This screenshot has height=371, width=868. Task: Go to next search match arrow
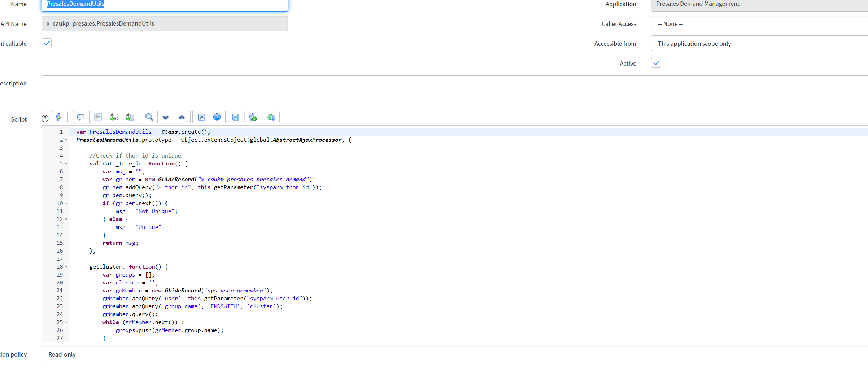[x=166, y=117]
